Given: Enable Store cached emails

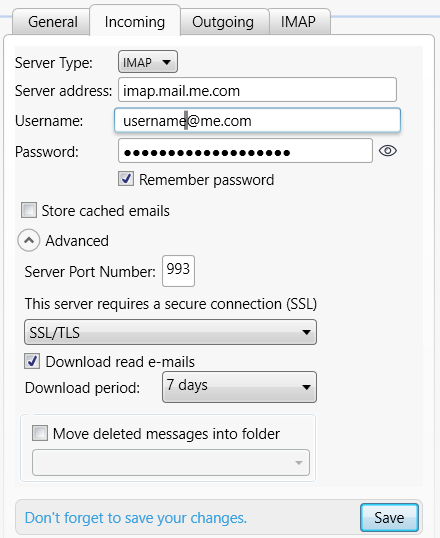Looking at the screenshot, I should coord(29,210).
